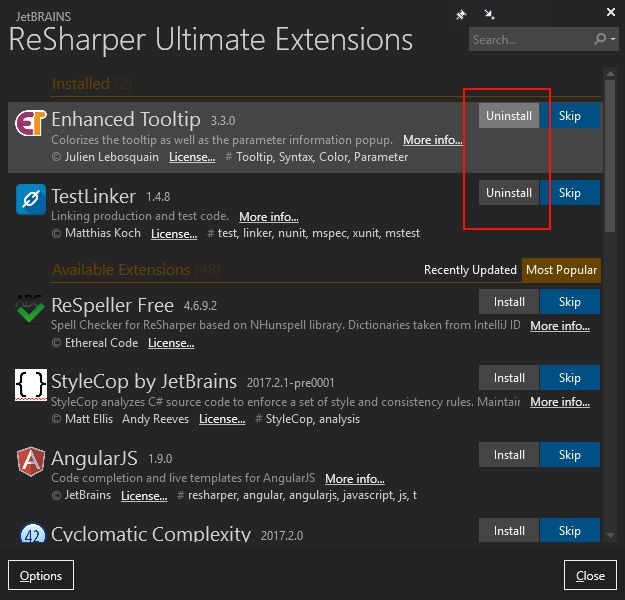The image size is (625, 600).
Task: Skip StyleCop by JetBrains
Action: [x=570, y=378]
